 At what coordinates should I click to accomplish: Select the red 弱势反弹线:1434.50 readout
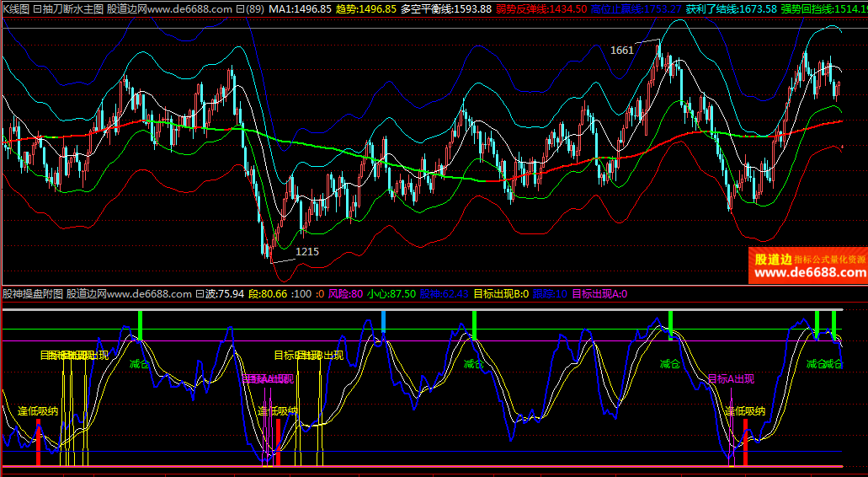pos(541,9)
